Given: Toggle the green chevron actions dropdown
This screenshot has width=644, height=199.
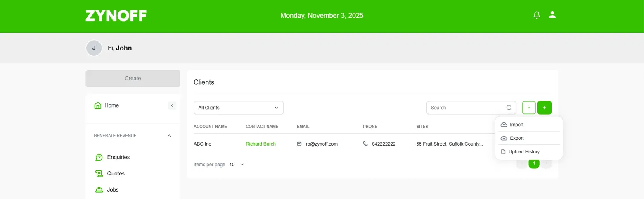Looking at the screenshot, I should [x=529, y=108].
